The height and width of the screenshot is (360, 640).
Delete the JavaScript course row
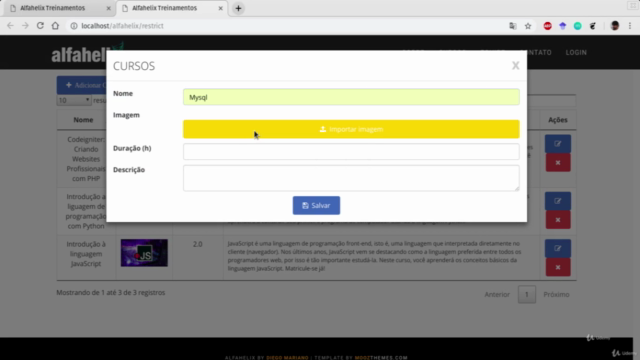558,267
